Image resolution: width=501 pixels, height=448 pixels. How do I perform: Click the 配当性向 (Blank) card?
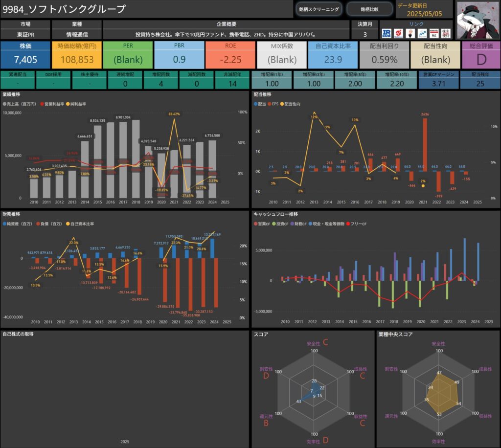(435, 55)
